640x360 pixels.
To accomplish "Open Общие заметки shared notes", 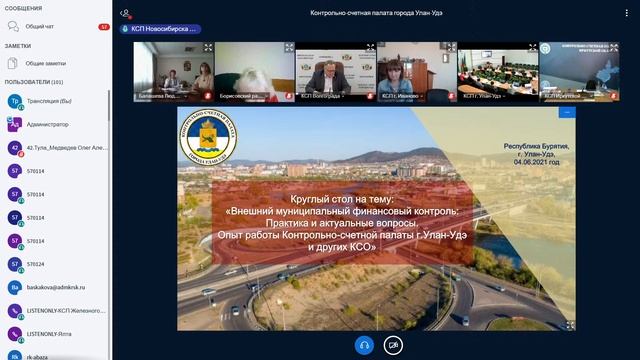I will coord(56,63).
